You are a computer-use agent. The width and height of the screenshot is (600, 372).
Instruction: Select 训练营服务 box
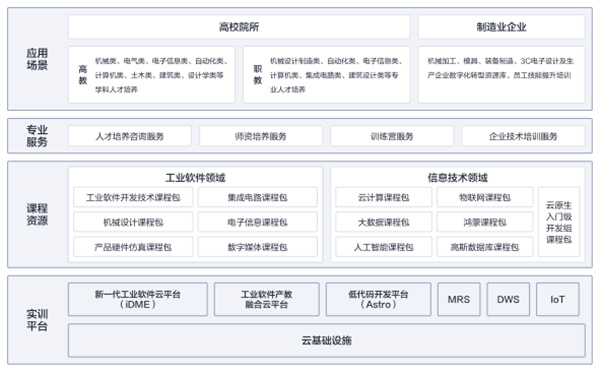coord(392,136)
